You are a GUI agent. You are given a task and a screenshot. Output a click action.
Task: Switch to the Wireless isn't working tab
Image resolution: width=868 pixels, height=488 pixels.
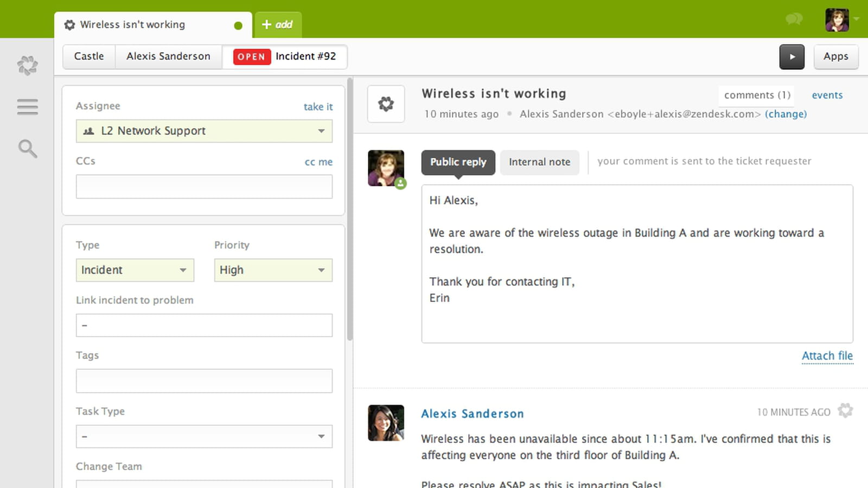click(153, 25)
